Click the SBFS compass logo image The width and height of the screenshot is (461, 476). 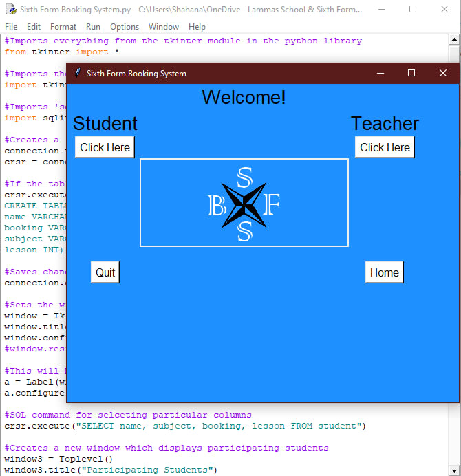coord(244,203)
